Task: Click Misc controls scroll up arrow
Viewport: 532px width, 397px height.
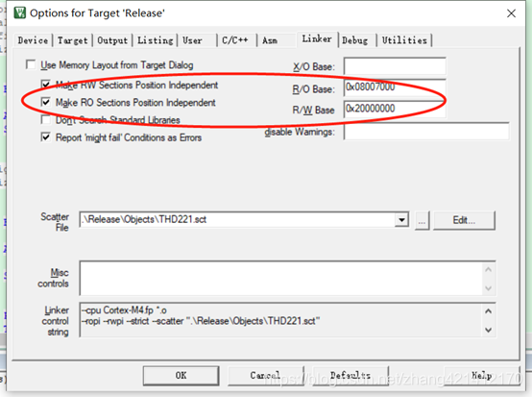Action: [x=488, y=270]
